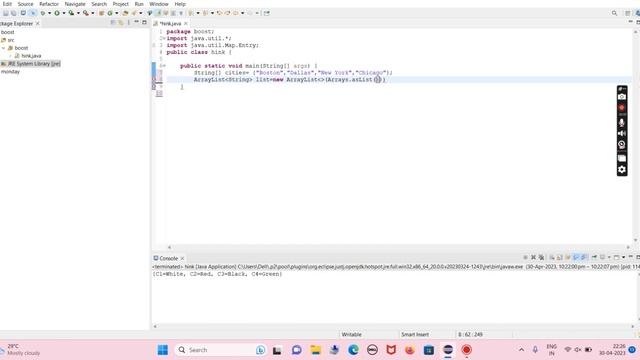
Task: Select hink.java in Package Explorer
Action: (x=31, y=56)
